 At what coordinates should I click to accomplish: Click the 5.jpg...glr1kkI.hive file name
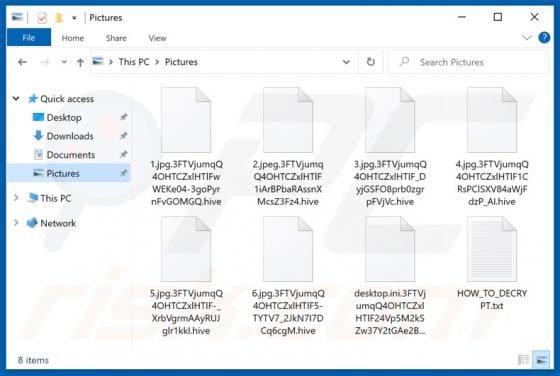pos(186,312)
